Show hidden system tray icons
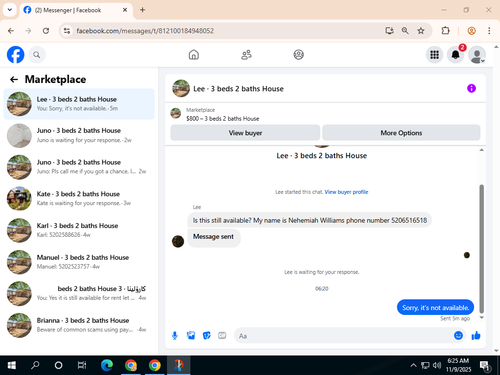Screen dimensions: 500x375 click(413, 366)
